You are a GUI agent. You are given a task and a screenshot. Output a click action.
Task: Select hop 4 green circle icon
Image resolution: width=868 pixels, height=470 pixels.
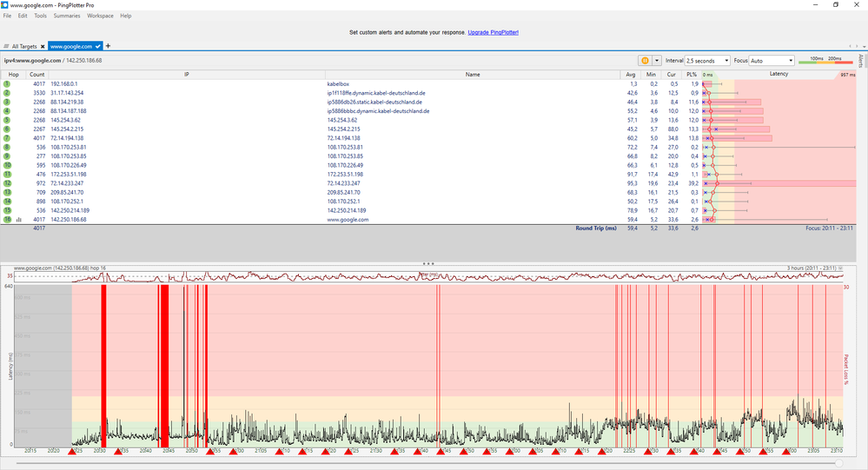point(7,110)
